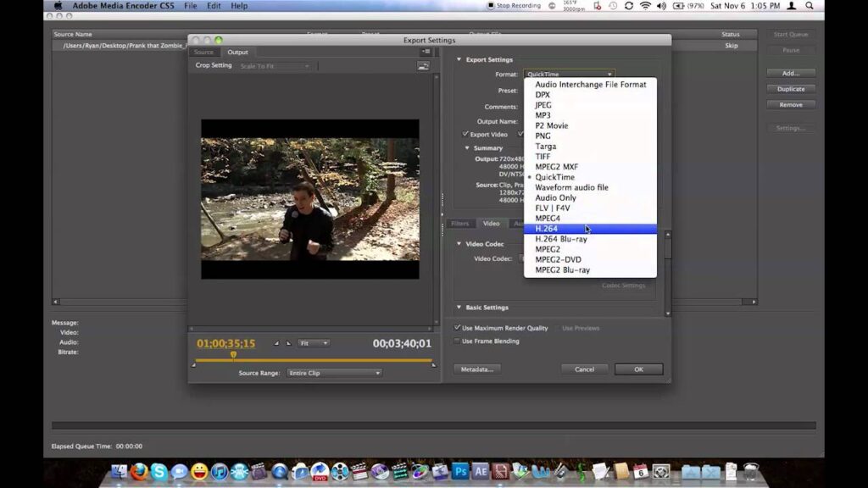The height and width of the screenshot is (488, 868).
Task: Open the Output panel menu icon
Action: click(x=427, y=52)
